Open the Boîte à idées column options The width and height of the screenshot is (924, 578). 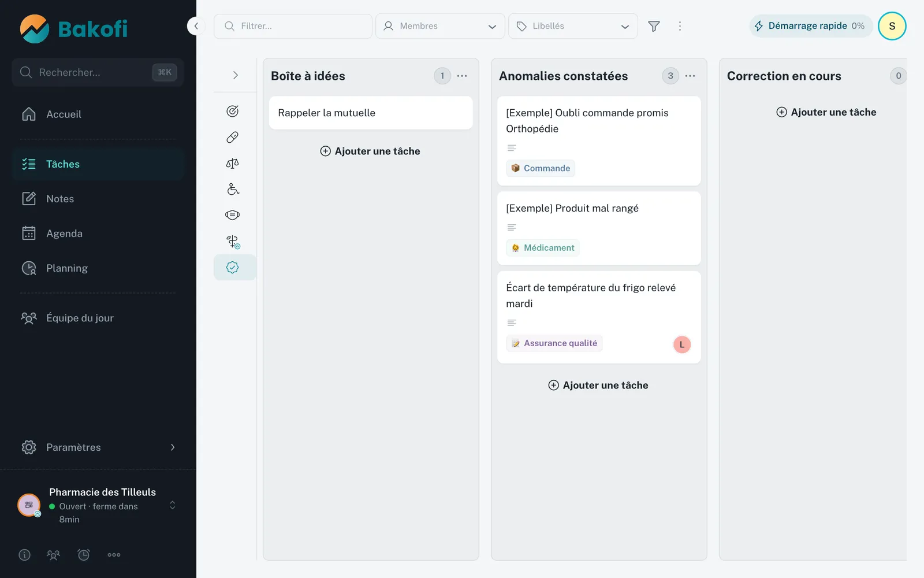[462, 76]
